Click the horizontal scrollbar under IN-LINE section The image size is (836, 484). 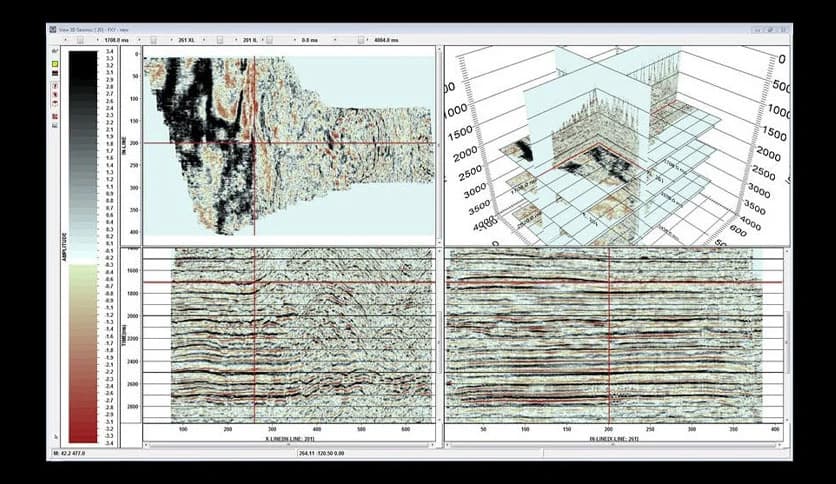[614, 445]
